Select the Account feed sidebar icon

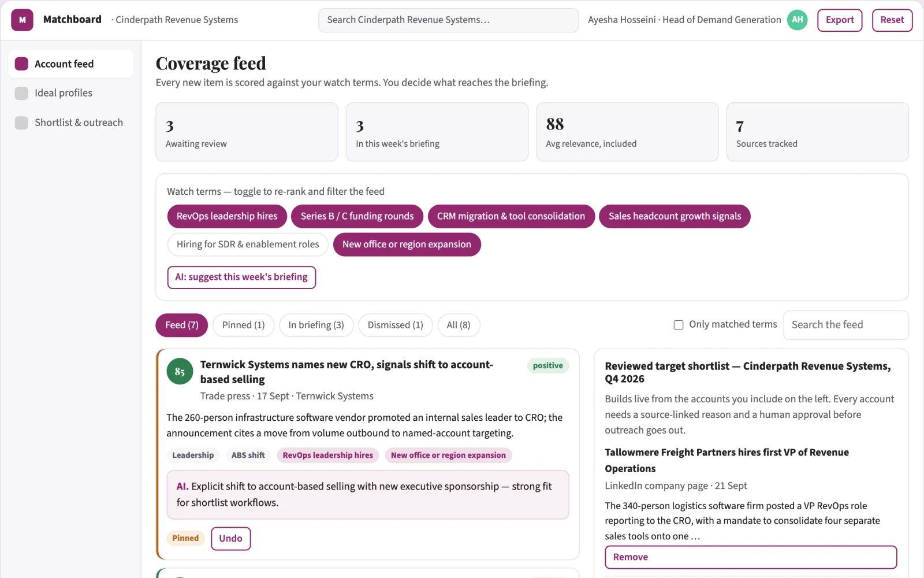(x=21, y=64)
